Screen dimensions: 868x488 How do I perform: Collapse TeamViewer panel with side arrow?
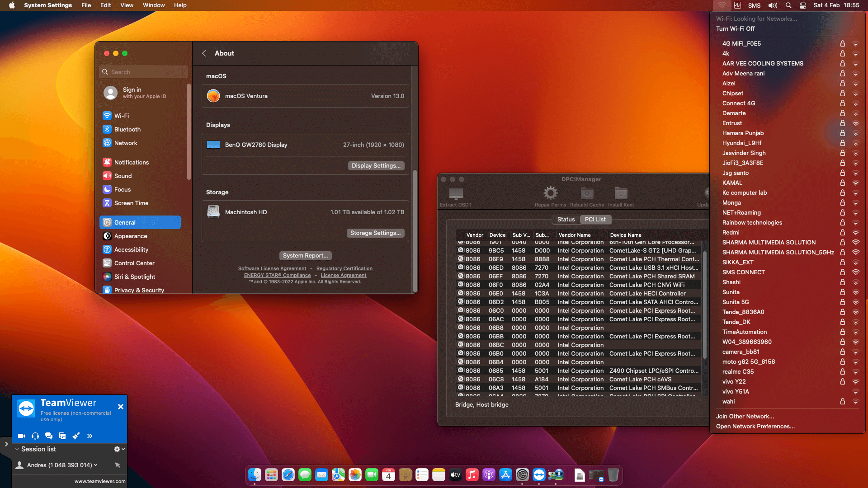coord(6,444)
